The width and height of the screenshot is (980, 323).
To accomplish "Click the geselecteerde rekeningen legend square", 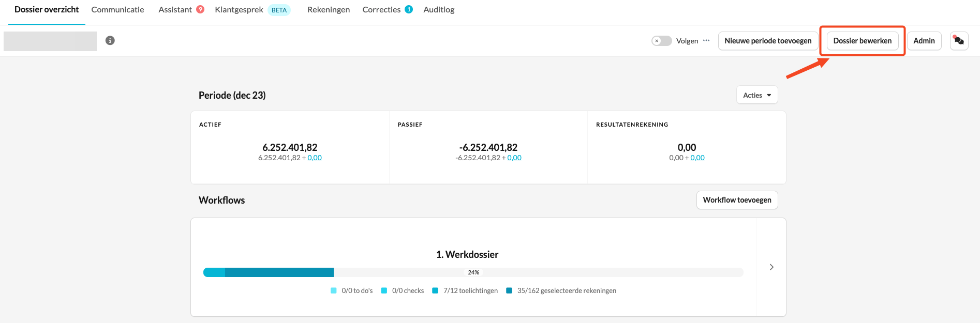I will (x=509, y=290).
